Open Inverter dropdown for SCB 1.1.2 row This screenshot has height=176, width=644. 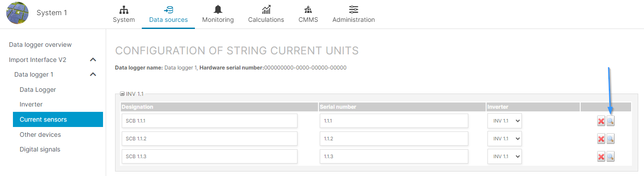tap(504, 139)
